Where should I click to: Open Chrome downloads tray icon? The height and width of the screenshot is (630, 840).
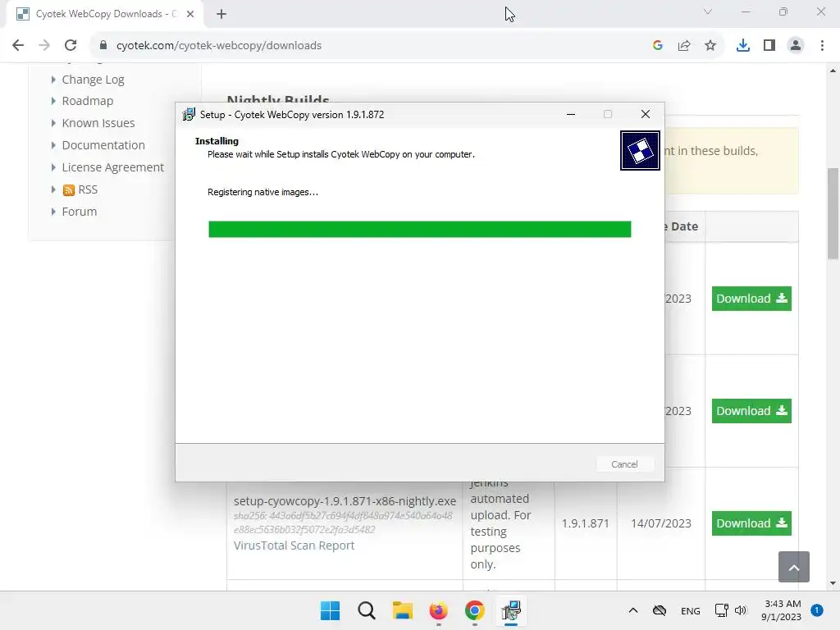743,45
